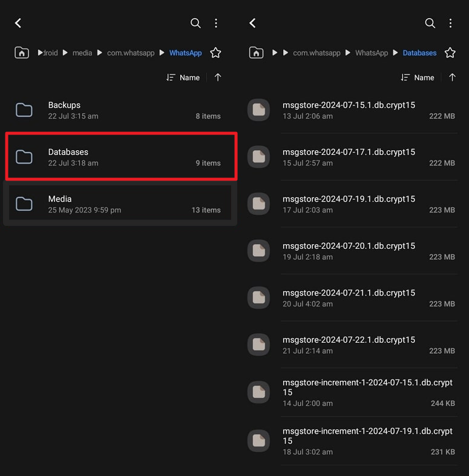Open msgstore-2024-07-22.1.db.crypt15 file

(x=352, y=345)
